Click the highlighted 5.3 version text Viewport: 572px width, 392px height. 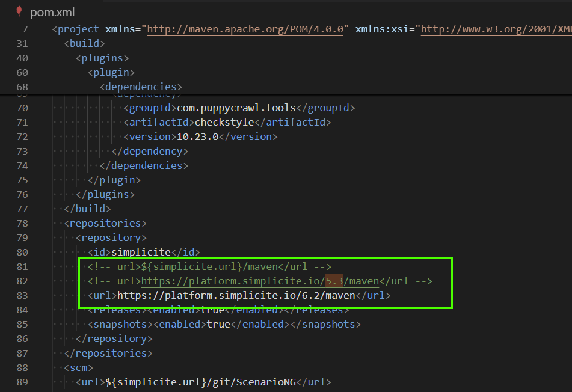pyautogui.click(x=334, y=281)
